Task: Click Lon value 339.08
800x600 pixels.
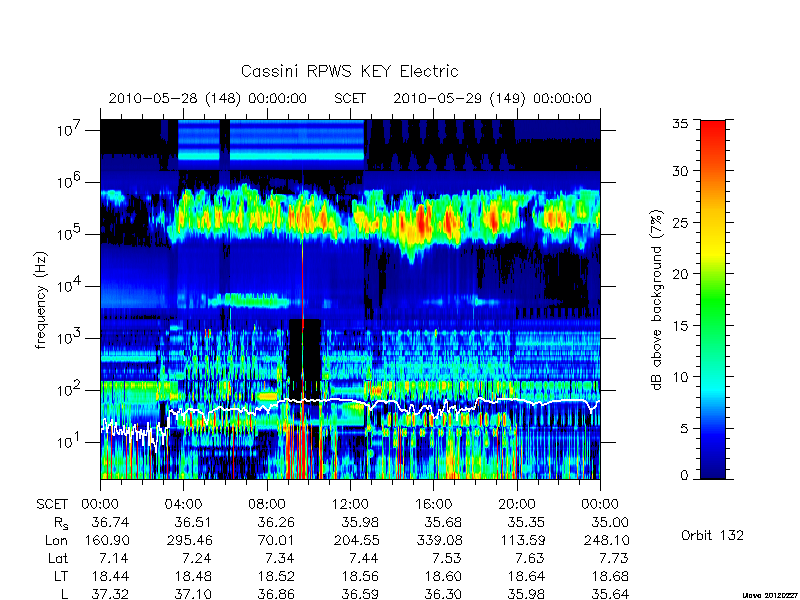Action: (x=440, y=540)
